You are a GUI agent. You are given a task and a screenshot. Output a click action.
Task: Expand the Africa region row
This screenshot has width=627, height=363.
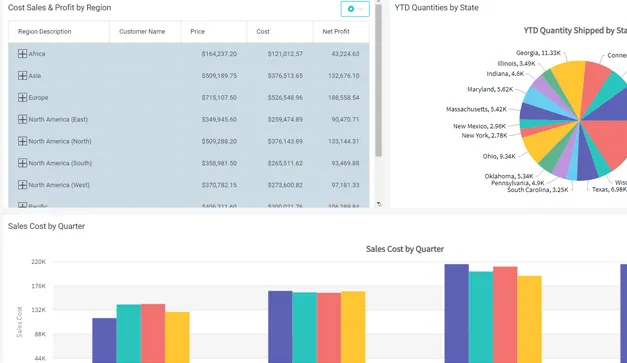tap(22, 54)
